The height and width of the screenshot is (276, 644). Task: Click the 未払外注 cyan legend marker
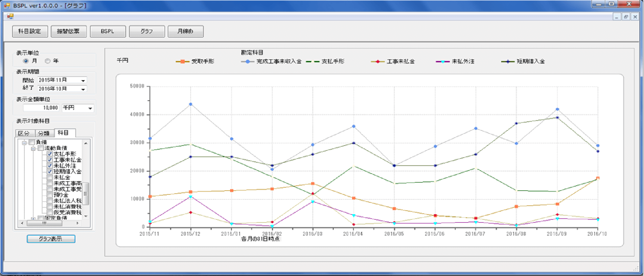point(443,61)
